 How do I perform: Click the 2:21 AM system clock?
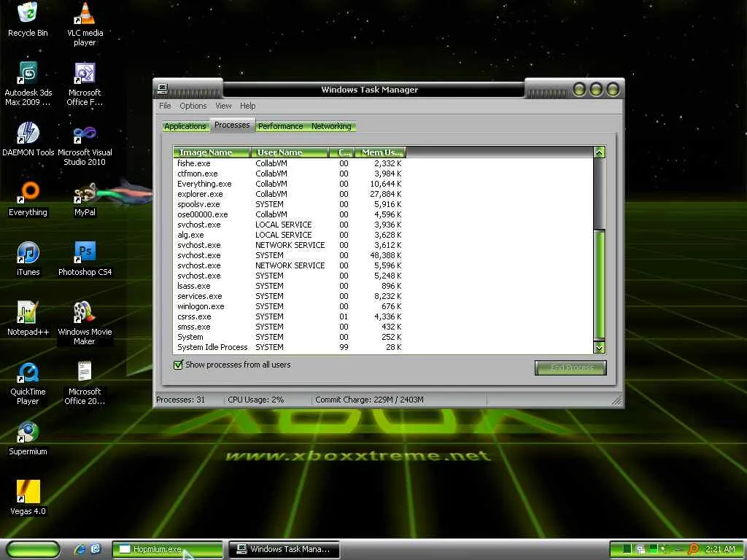tap(720, 550)
